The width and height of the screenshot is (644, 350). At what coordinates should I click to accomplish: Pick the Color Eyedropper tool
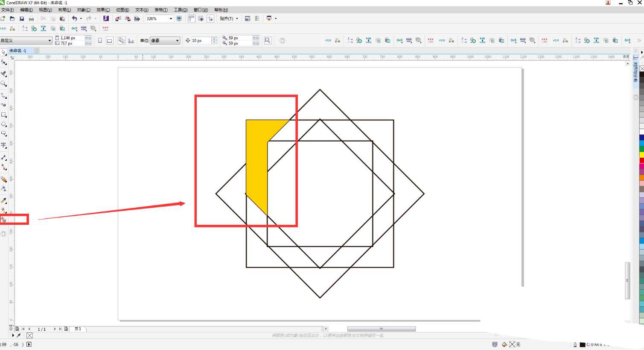(x=4, y=200)
